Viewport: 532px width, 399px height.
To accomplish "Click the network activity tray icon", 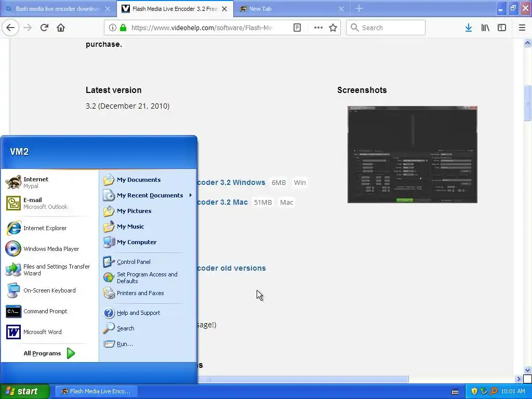I will [484, 391].
